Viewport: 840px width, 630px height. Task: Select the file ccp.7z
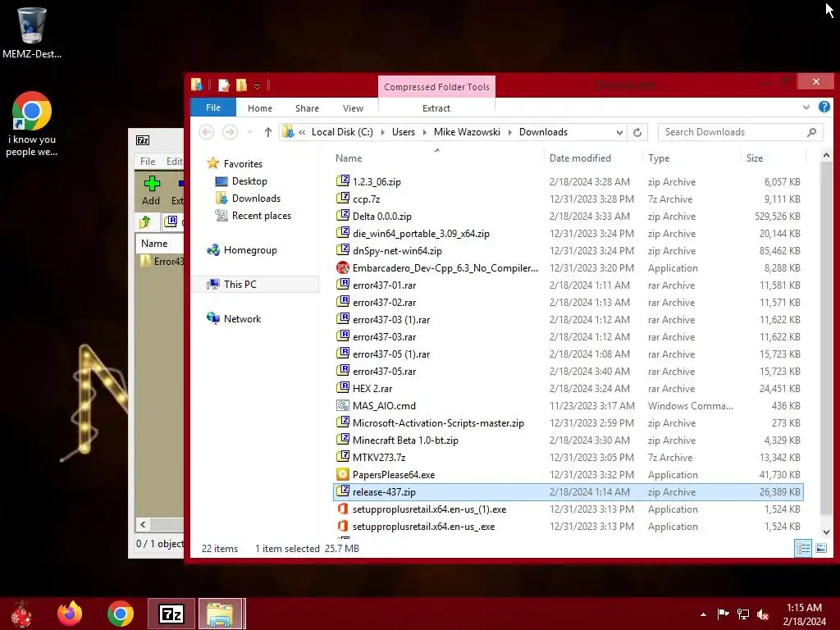click(x=568, y=199)
